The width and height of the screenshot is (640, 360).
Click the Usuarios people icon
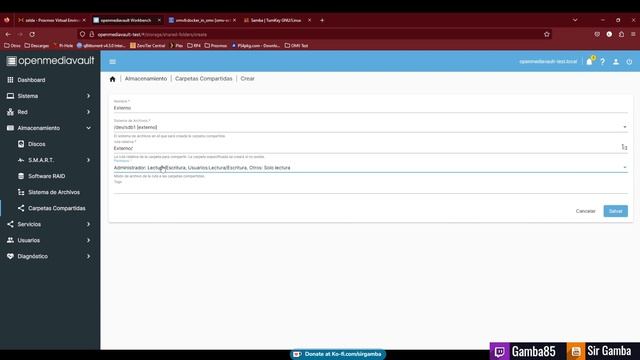[x=10, y=240]
